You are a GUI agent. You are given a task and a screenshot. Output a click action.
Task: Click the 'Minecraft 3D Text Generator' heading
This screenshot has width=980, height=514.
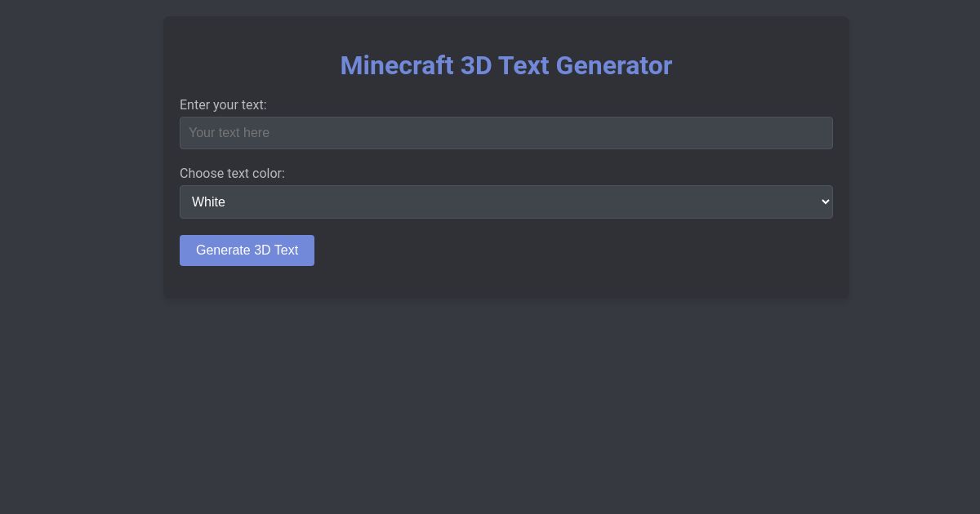(506, 65)
